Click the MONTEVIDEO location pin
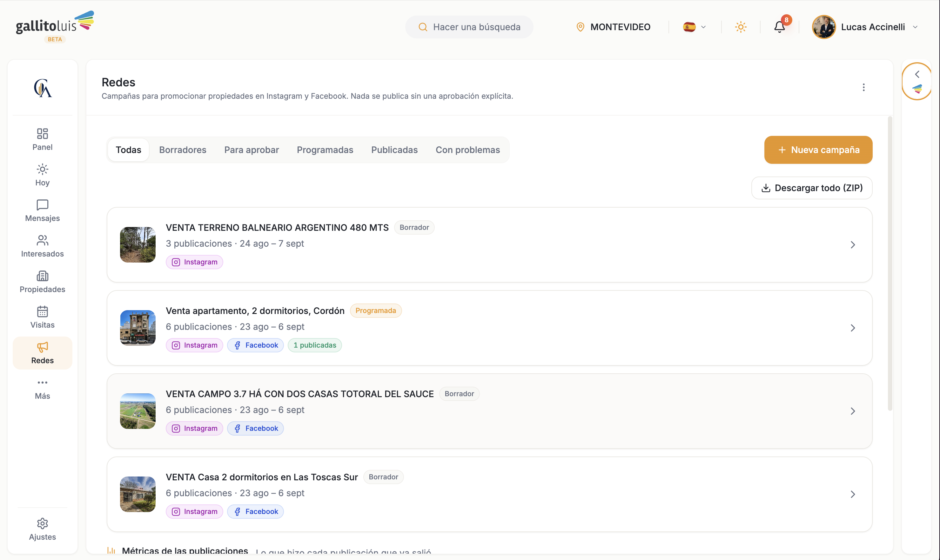 point(580,27)
